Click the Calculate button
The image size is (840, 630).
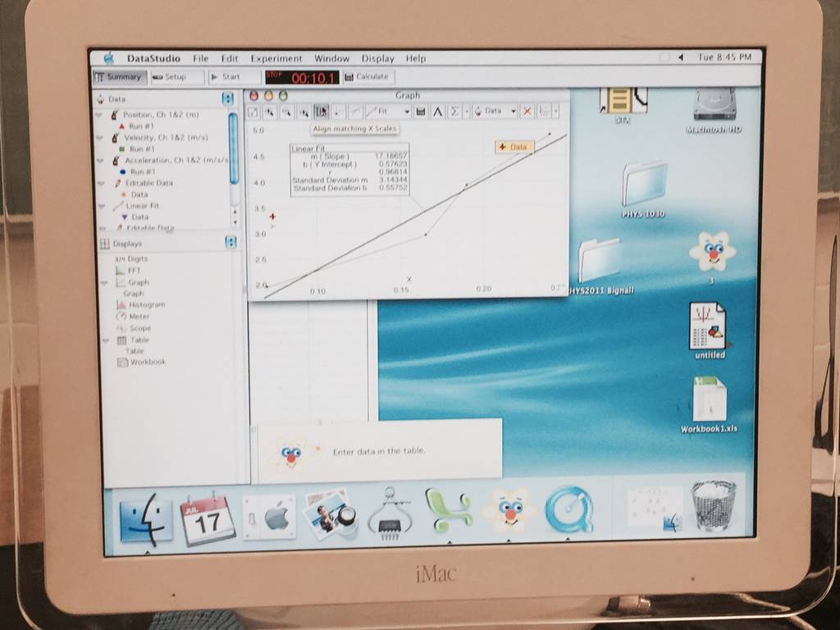[x=367, y=77]
